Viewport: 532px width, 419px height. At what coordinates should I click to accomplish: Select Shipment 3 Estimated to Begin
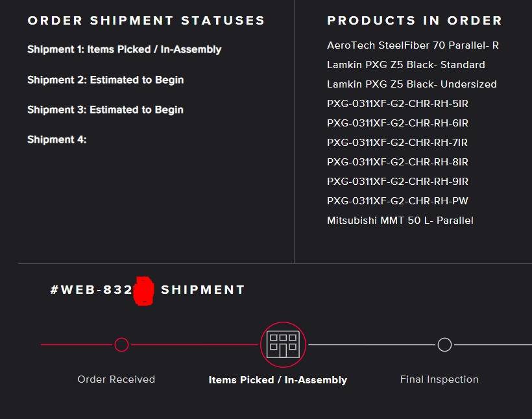pos(105,110)
